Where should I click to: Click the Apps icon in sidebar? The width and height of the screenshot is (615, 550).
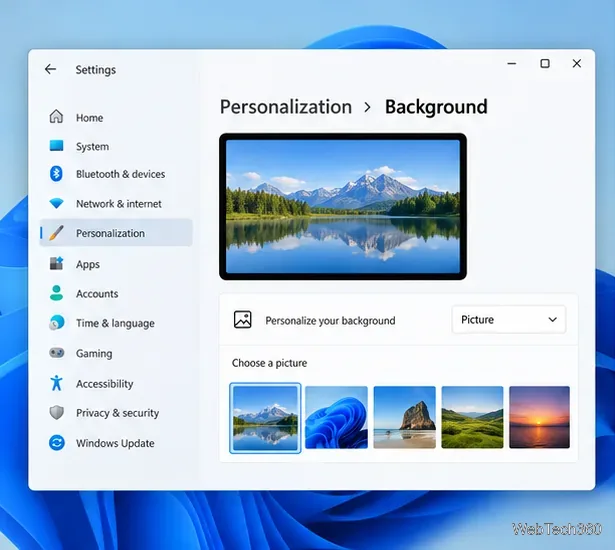point(56,263)
